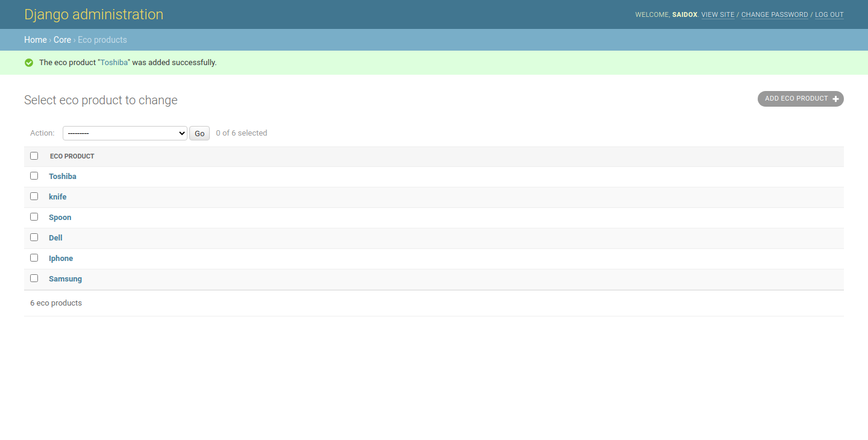Click the Add Eco Product button

[x=800, y=99]
